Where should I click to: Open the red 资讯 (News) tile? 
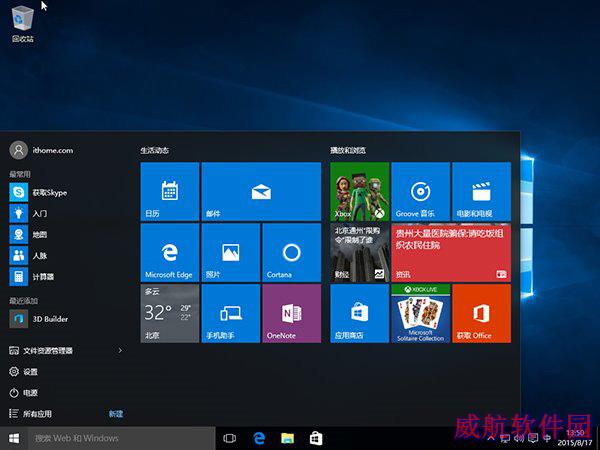(x=451, y=253)
